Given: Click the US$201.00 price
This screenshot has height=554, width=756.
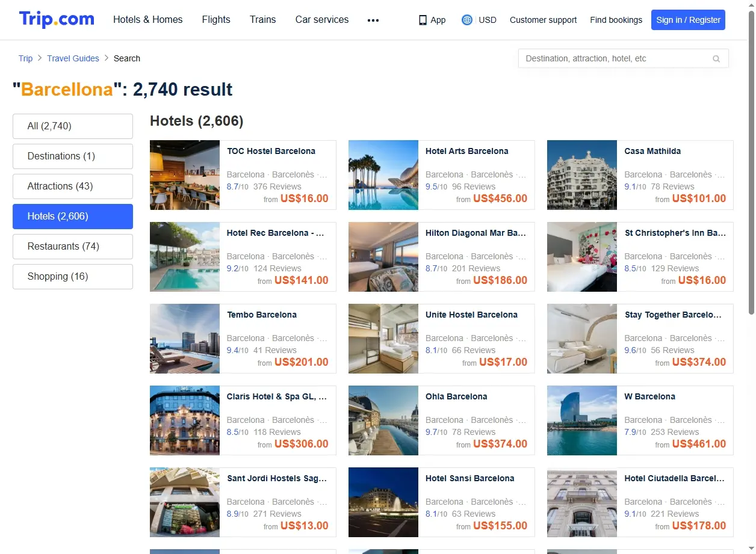Looking at the screenshot, I should (302, 362).
